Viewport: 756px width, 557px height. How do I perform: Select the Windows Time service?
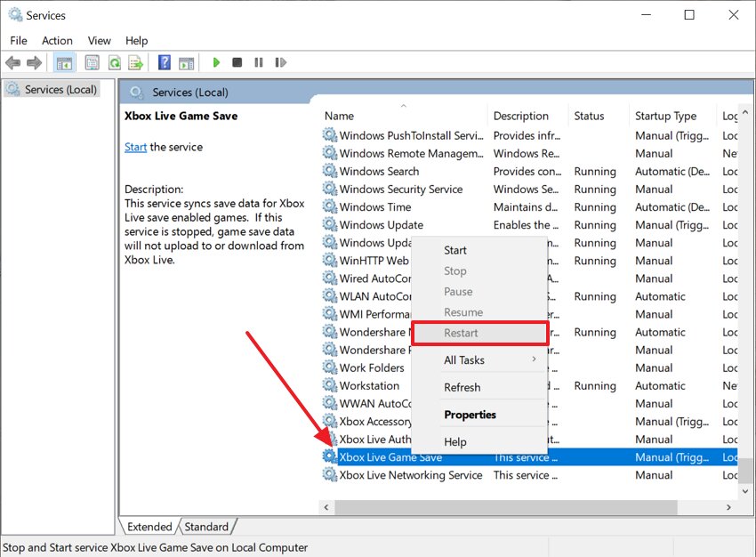tap(529, 207)
